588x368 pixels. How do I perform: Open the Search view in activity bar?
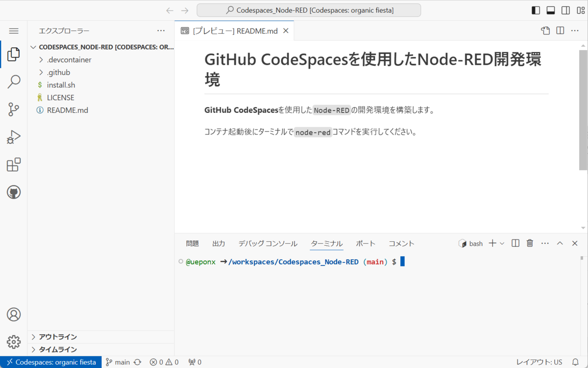coord(14,81)
